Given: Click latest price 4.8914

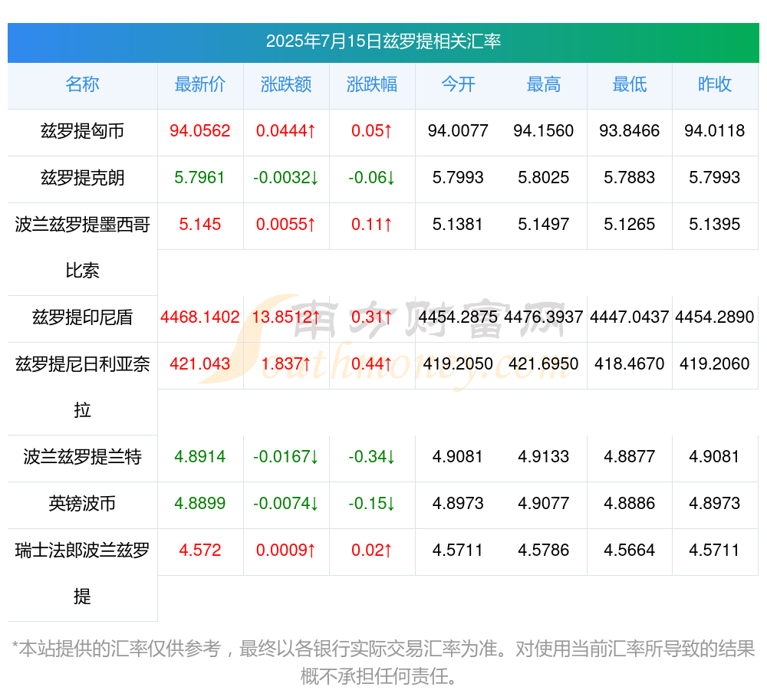Looking at the screenshot, I should [199, 456].
